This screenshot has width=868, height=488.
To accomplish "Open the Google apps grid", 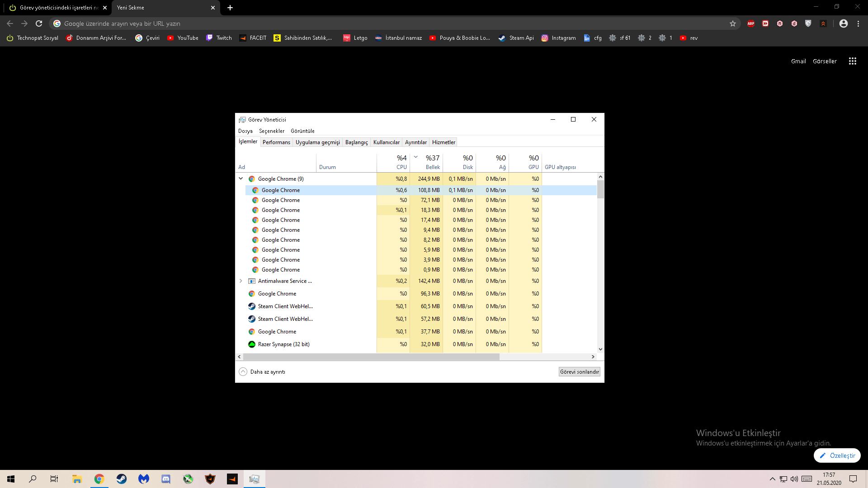I will click(853, 61).
